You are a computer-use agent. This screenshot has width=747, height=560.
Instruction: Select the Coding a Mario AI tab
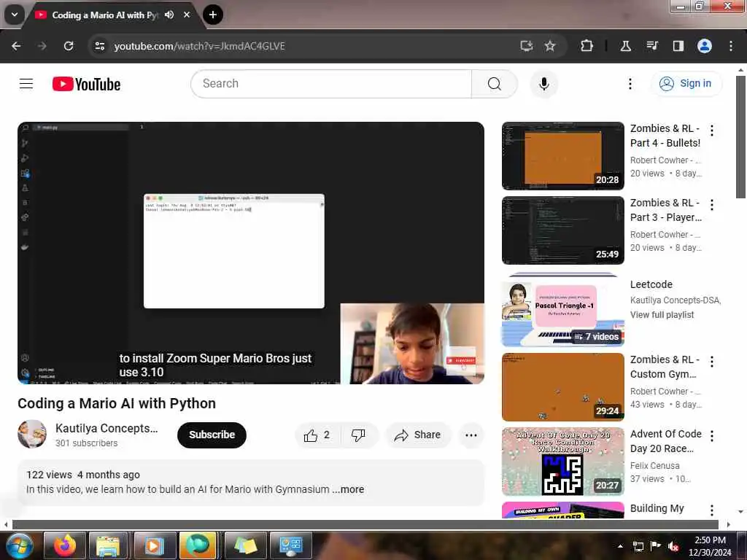[104, 15]
